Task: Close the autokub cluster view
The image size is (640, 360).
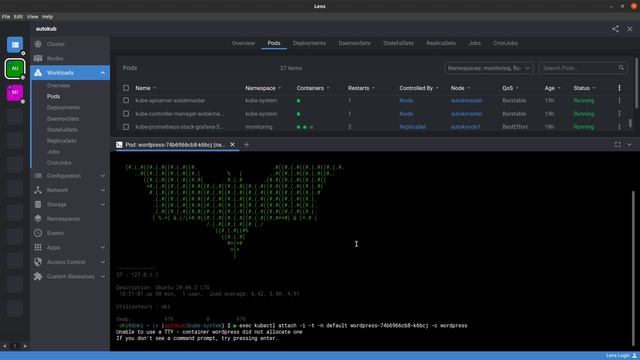Action: click(x=630, y=29)
